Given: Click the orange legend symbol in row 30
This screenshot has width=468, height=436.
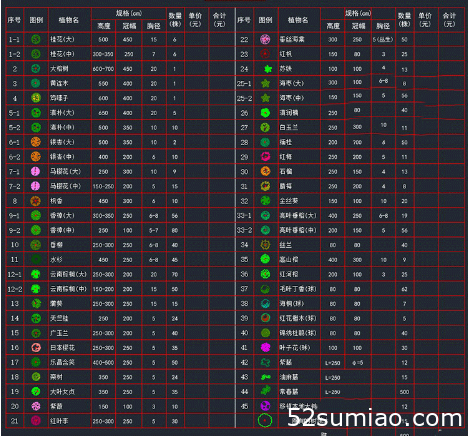Looking at the screenshot, I should click(x=265, y=171).
